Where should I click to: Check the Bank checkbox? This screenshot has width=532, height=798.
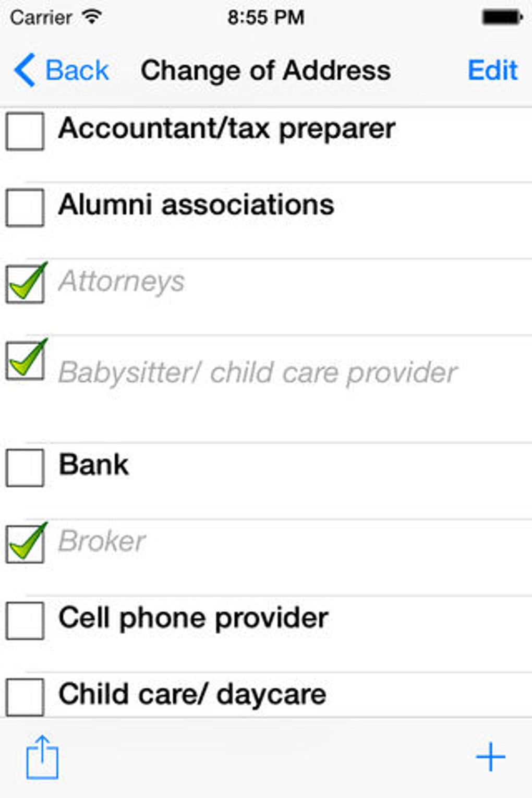click(25, 468)
